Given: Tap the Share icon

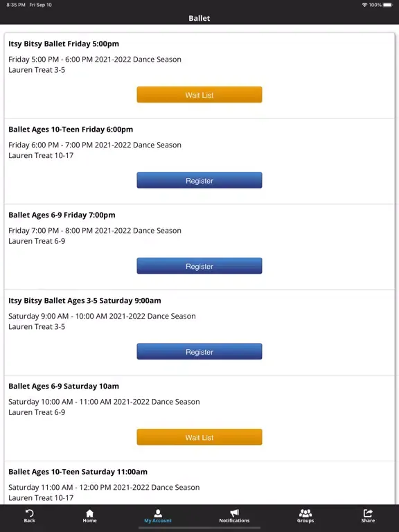Looking at the screenshot, I should coord(368,513).
